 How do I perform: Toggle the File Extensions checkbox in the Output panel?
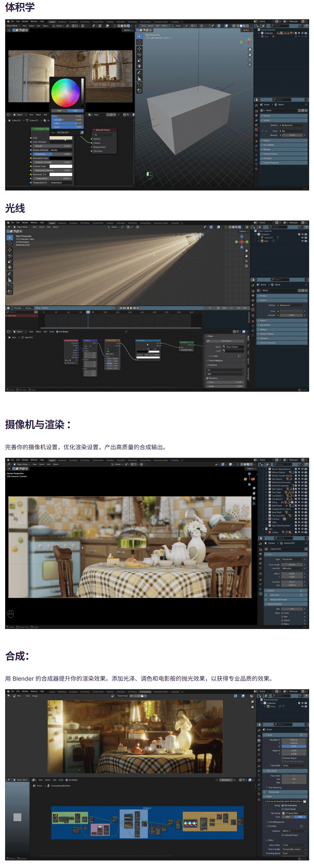coord(282,805)
